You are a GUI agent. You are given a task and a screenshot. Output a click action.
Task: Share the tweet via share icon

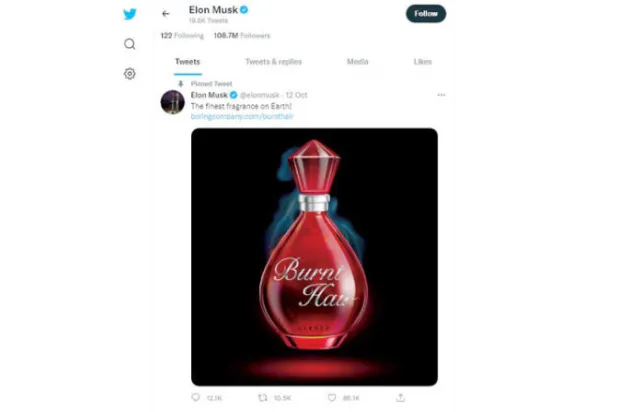click(x=400, y=397)
